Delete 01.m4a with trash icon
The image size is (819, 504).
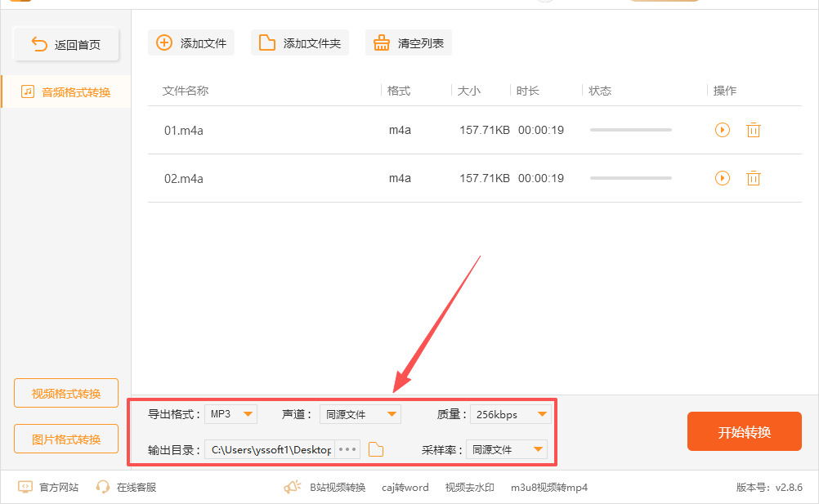pos(753,130)
